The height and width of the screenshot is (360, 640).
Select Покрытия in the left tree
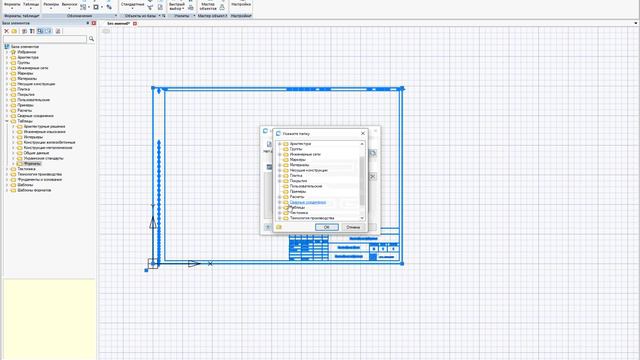pyautogui.click(x=26, y=95)
